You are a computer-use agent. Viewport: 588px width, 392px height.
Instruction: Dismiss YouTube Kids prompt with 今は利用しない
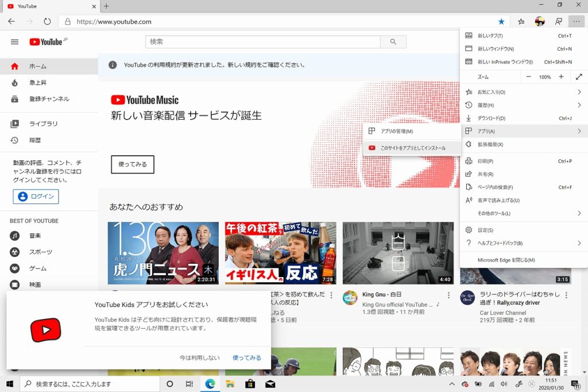[x=199, y=358]
